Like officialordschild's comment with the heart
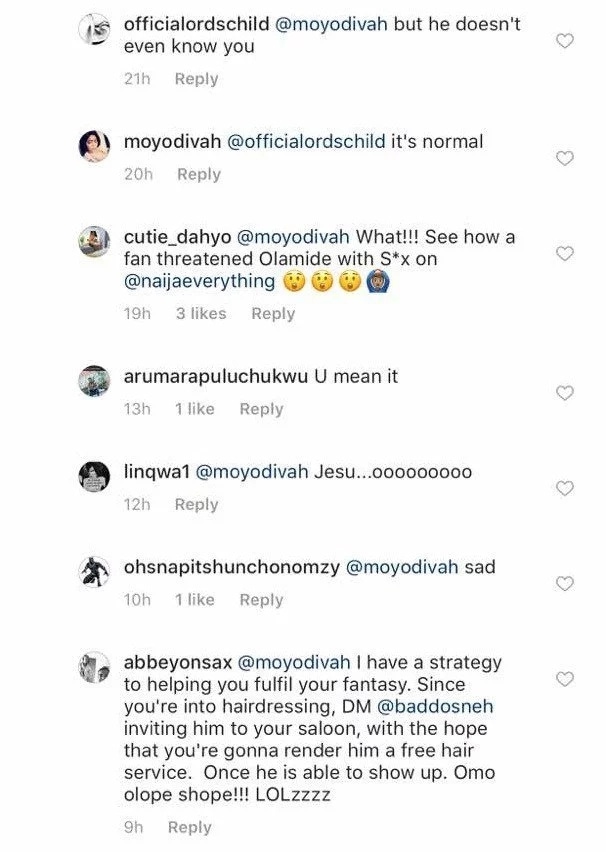Viewport: 606px width, 852px height. pos(564,41)
